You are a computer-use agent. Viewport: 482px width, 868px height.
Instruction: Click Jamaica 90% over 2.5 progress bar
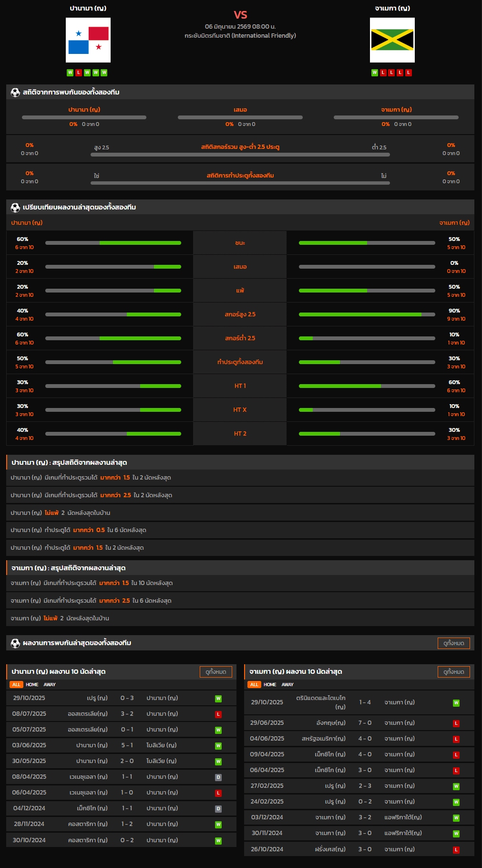point(367,314)
